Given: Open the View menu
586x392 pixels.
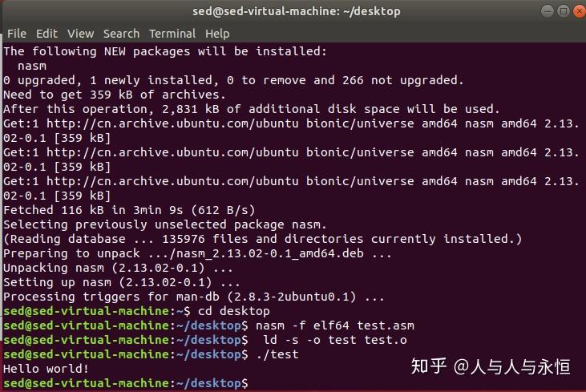Looking at the screenshot, I should click(80, 34).
